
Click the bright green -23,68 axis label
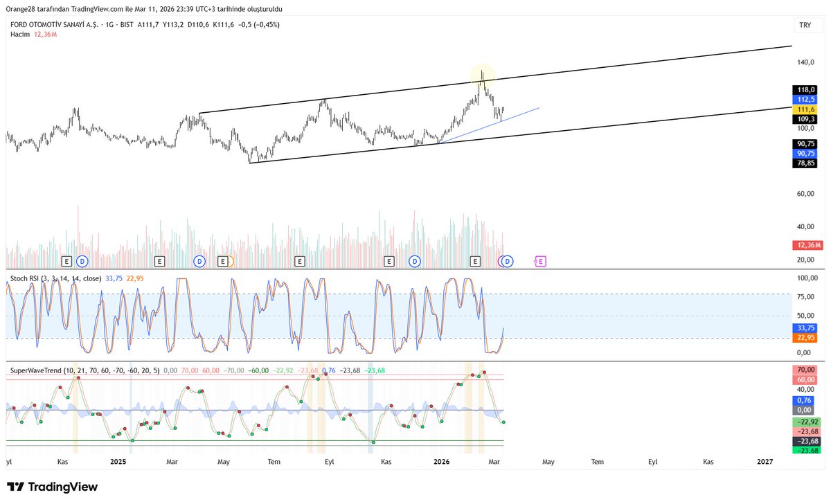tap(806, 451)
